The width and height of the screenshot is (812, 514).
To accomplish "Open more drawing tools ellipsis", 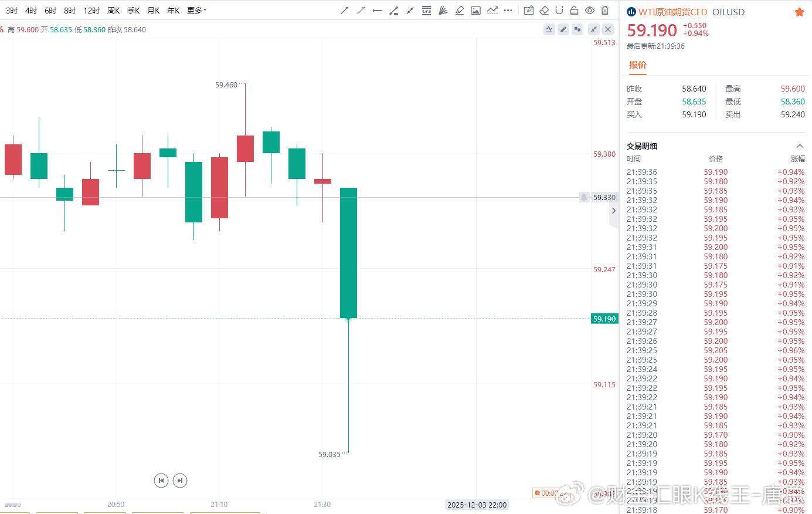I will click(x=508, y=11).
